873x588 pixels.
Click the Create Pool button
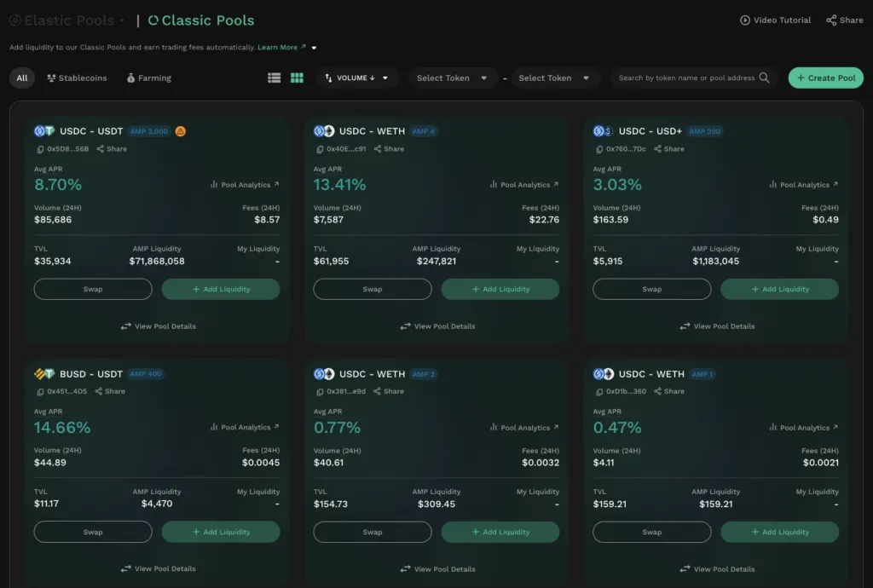tap(825, 78)
